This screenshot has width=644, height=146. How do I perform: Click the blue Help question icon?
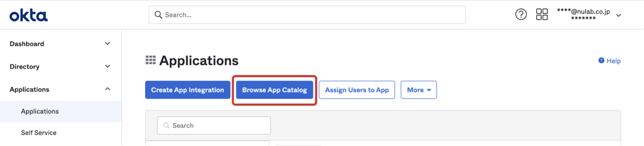[x=601, y=60]
